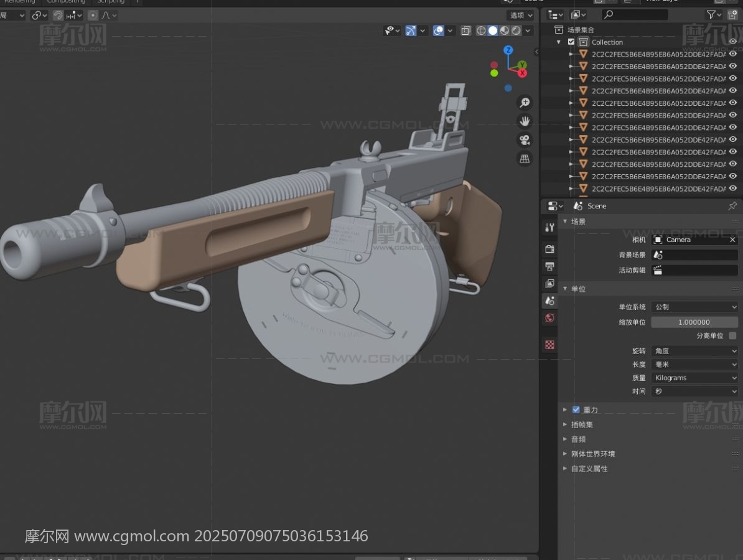Click the 相机 Camera object field
This screenshot has width=743, height=560.
coord(694,240)
